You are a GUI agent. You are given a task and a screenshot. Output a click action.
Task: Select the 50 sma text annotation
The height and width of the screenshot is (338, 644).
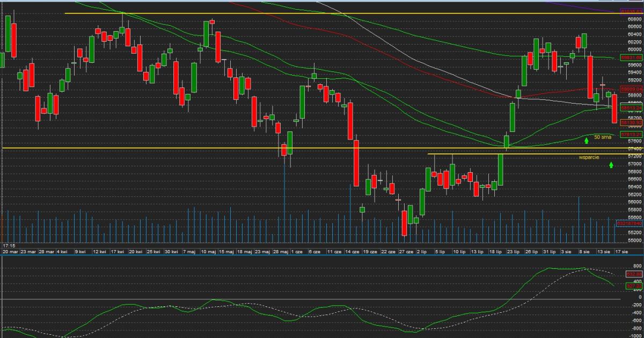[x=603, y=137]
